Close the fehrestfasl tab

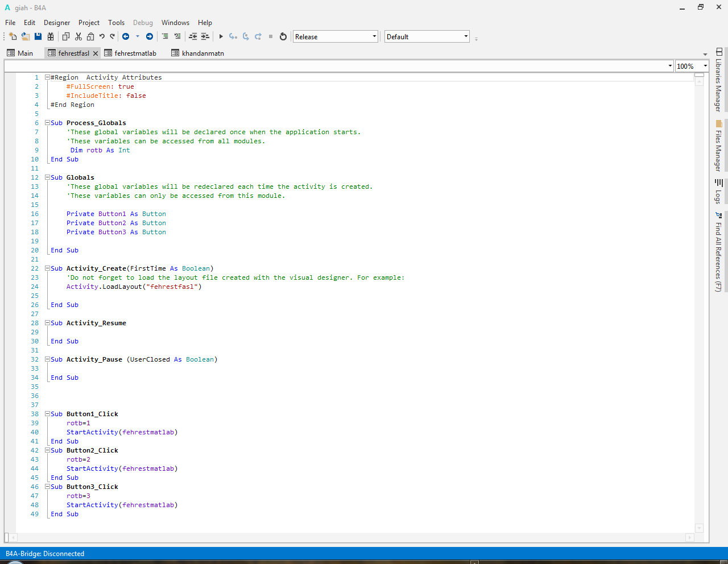[96, 53]
